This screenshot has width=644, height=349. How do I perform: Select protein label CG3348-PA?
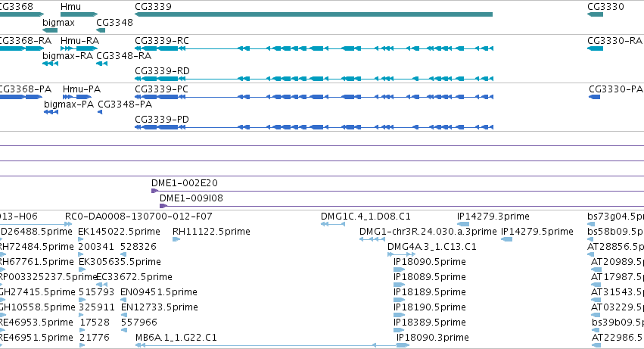(x=125, y=104)
